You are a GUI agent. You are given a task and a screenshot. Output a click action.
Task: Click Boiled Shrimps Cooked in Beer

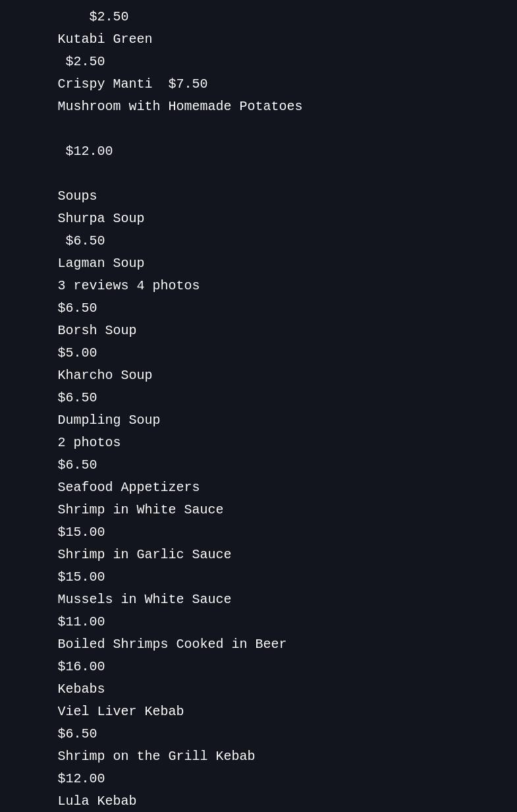tap(172, 645)
